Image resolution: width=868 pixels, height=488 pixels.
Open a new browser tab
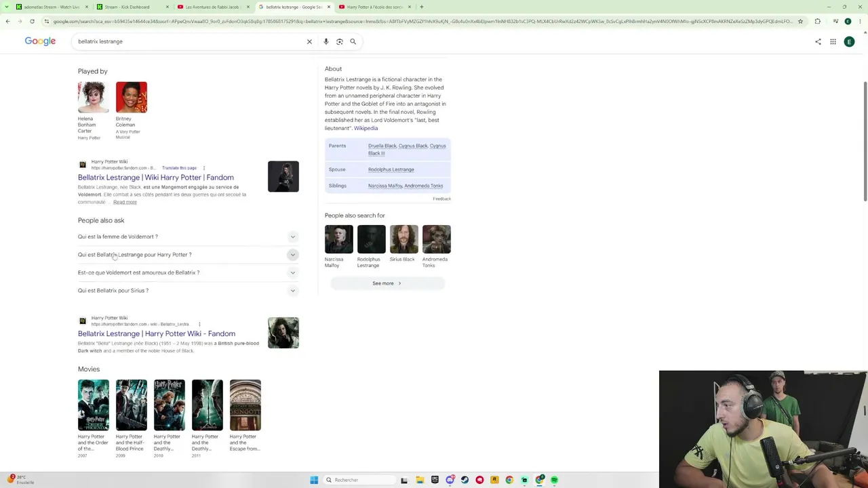[421, 7]
